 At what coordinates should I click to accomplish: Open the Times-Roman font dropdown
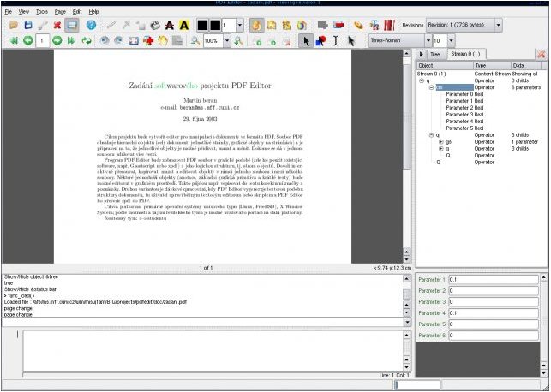400,41
